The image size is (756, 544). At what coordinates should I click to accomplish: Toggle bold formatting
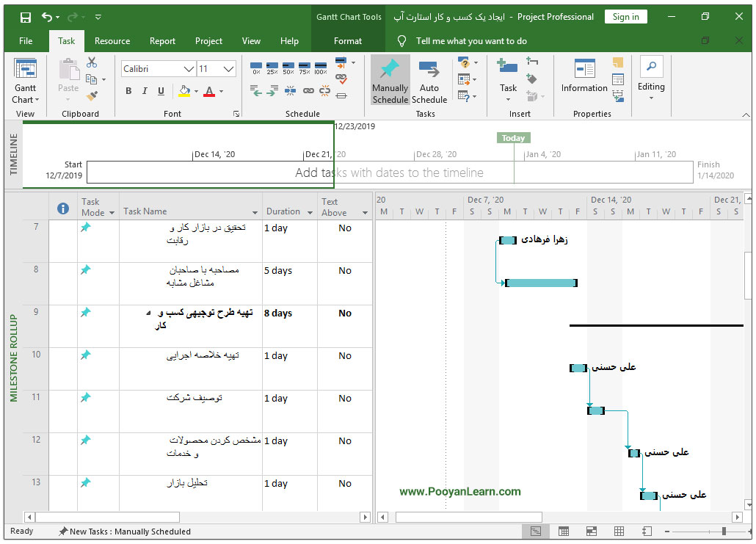[x=128, y=91]
